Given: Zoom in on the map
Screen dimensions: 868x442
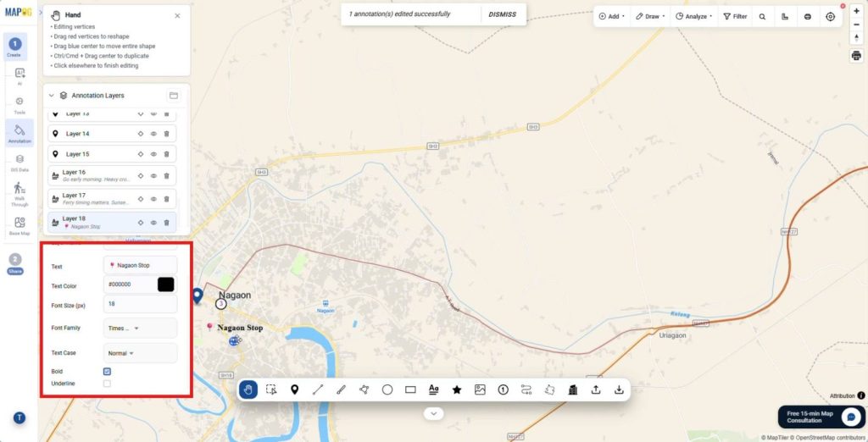Looking at the screenshot, I should point(856,11).
